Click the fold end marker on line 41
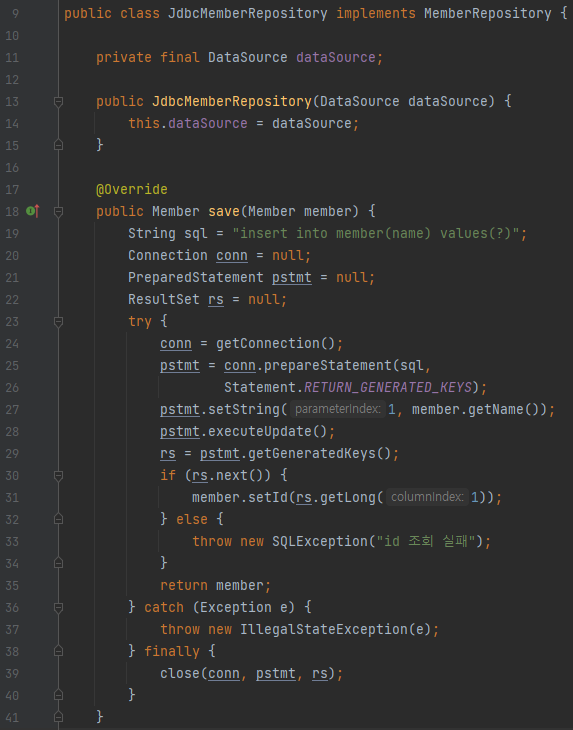Viewport: 573px width, 730px height. click(58, 717)
